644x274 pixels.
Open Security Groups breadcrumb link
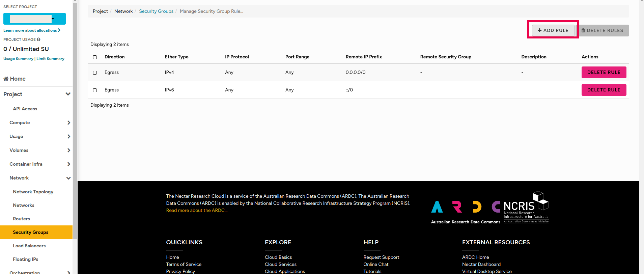click(x=156, y=11)
